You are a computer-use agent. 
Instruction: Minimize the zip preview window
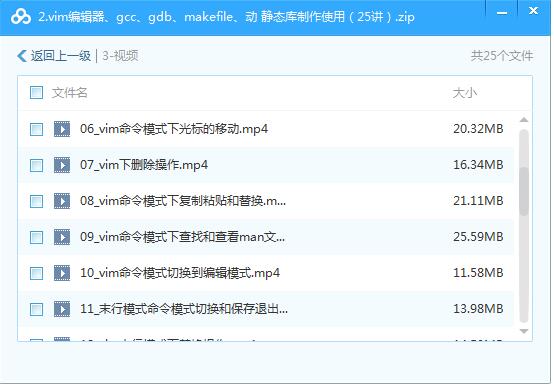[502, 13]
